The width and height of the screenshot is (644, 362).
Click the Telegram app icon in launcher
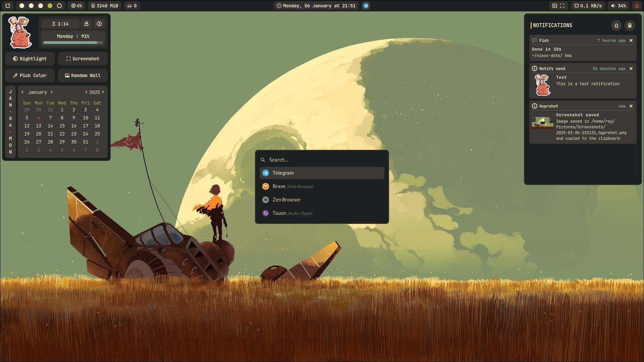[266, 173]
